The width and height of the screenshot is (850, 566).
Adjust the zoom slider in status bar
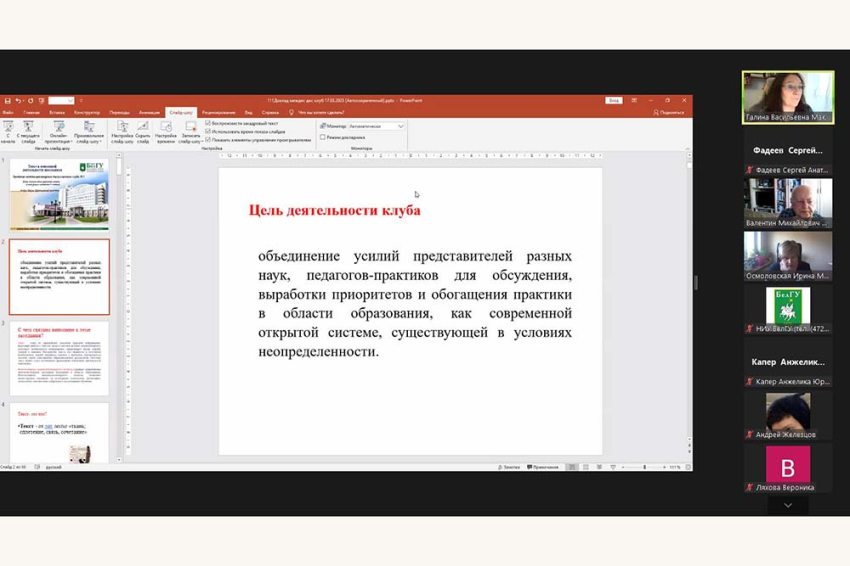[644, 467]
